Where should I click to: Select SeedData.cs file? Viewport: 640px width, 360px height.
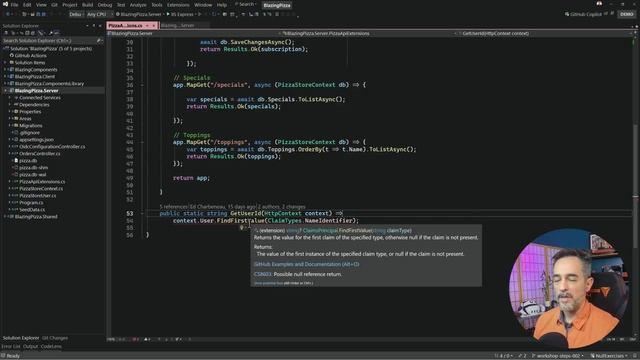(32, 209)
